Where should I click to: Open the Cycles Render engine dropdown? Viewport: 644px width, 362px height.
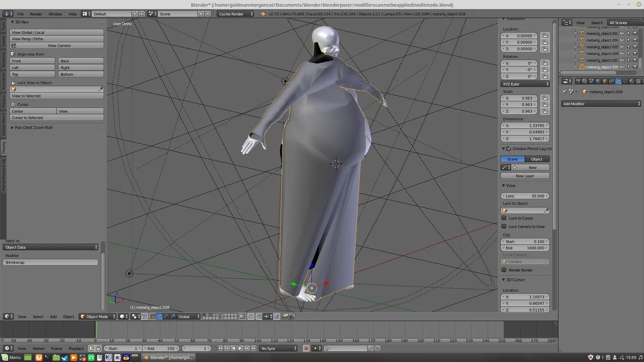click(x=236, y=14)
